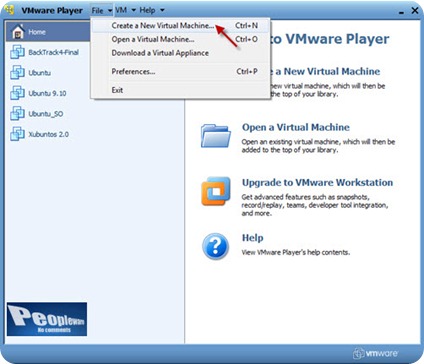424x364 pixels.
Task: Click the Ctrl+N shortcut text
Action: tap(246, 26)
